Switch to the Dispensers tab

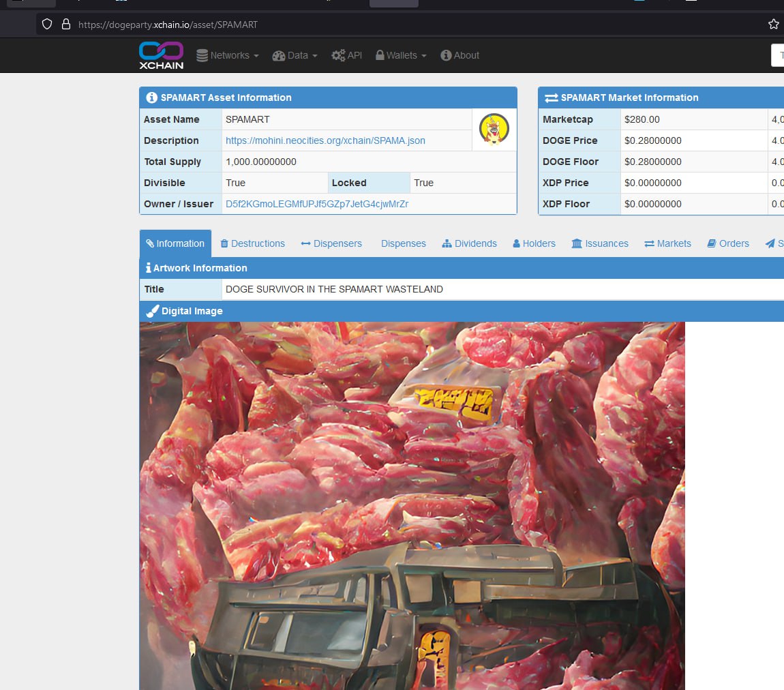pos(331,243)
